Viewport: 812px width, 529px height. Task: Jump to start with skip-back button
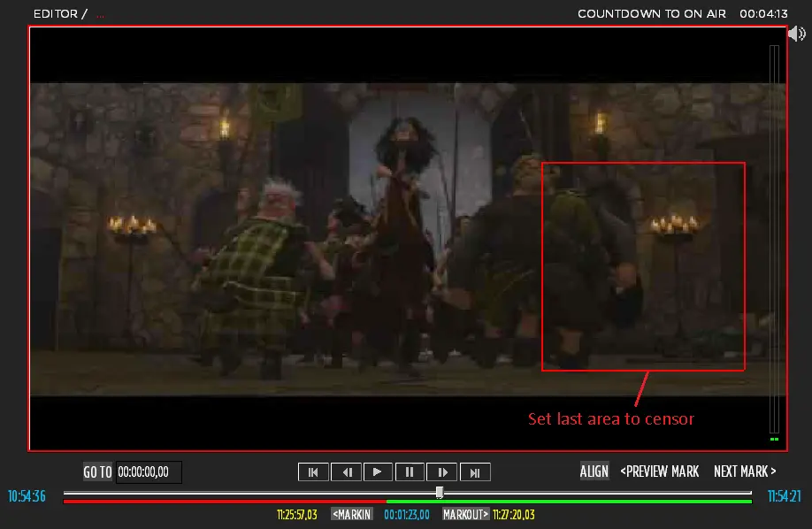(313, 472)
